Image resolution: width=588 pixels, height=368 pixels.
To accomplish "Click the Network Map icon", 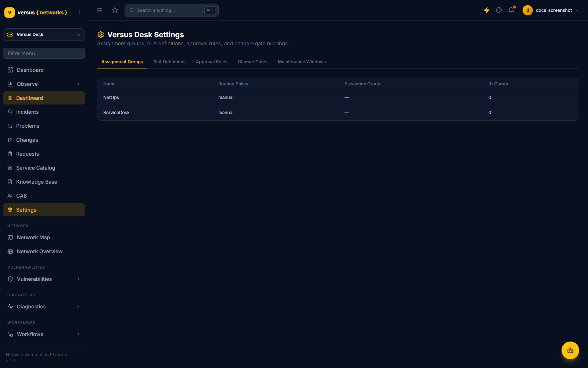I will point(10,237).
